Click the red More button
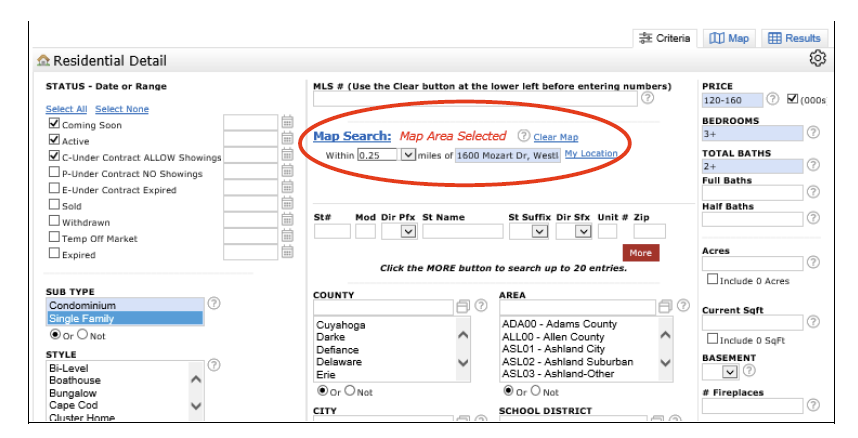The image size is (858, 438). pos(641,253)
